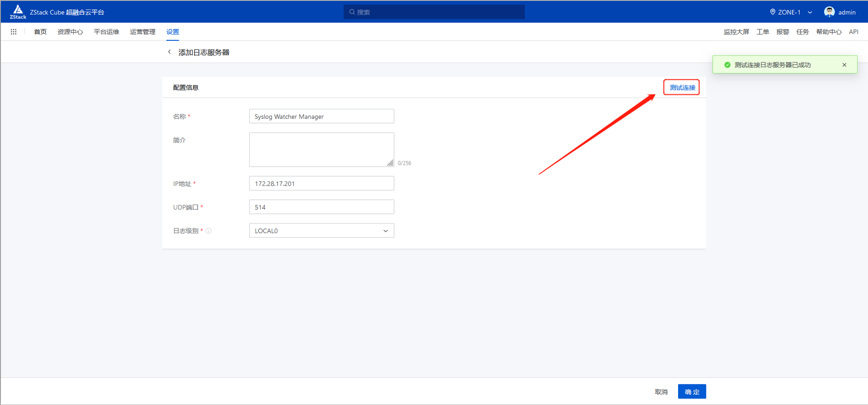Dismiss the success notification with the X
Viewport: 868px width, 405px height.
click(x=844, y=65)
